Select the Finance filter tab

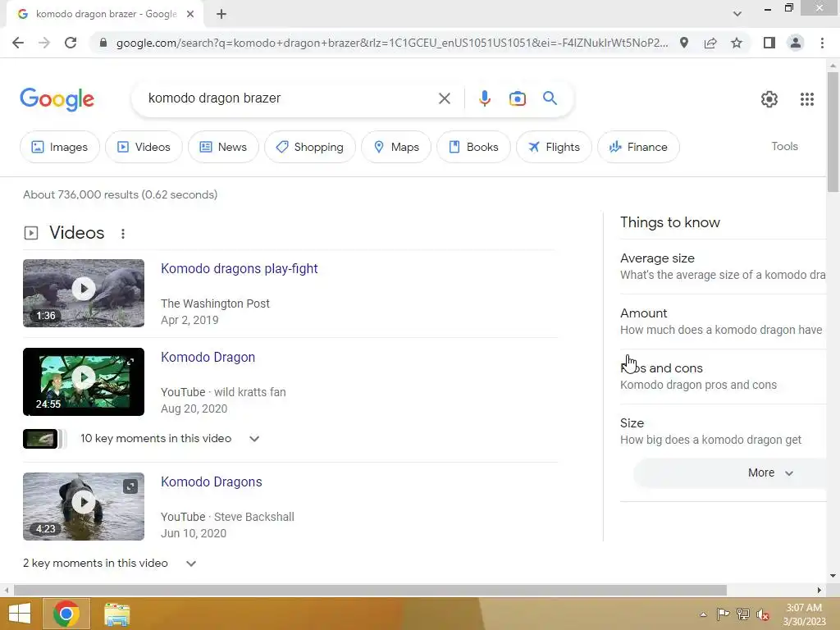638,147
